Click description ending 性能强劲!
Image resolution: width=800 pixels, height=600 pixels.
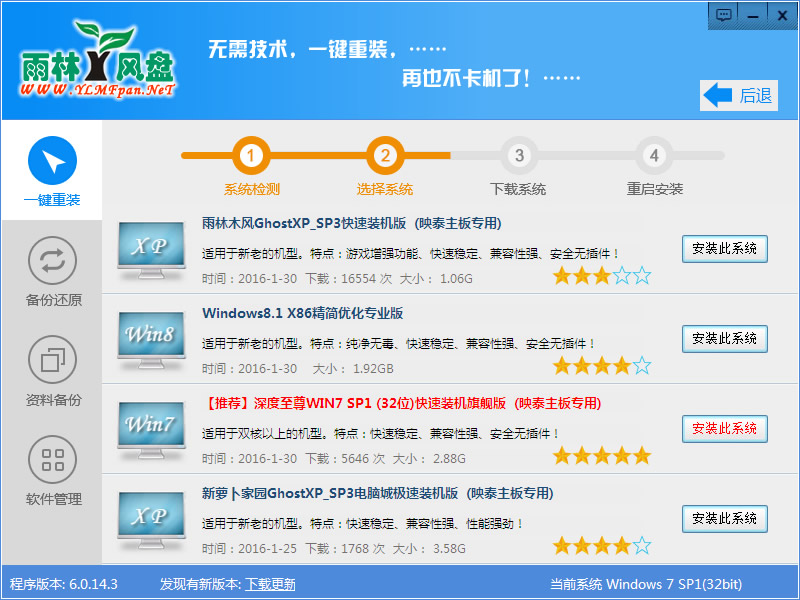[x=363, y=523]
